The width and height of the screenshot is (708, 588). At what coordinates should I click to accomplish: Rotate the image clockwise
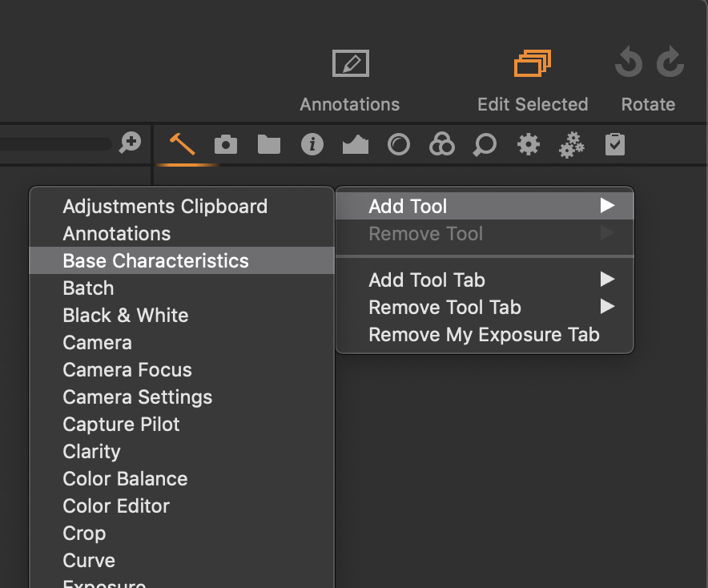670,63
